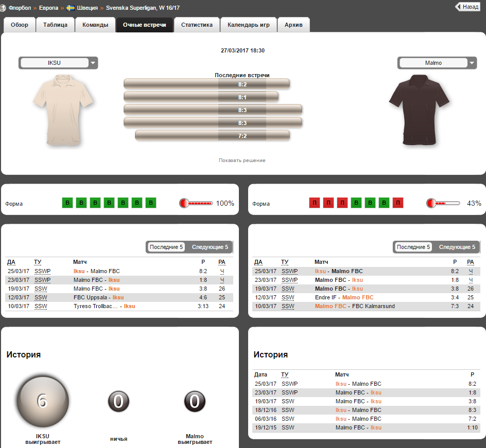Image resolution: width=486 pixels, height=448 pixels.
Task: Go back with the Назад button
Action: pyautogui.click(x=467, y=7)
